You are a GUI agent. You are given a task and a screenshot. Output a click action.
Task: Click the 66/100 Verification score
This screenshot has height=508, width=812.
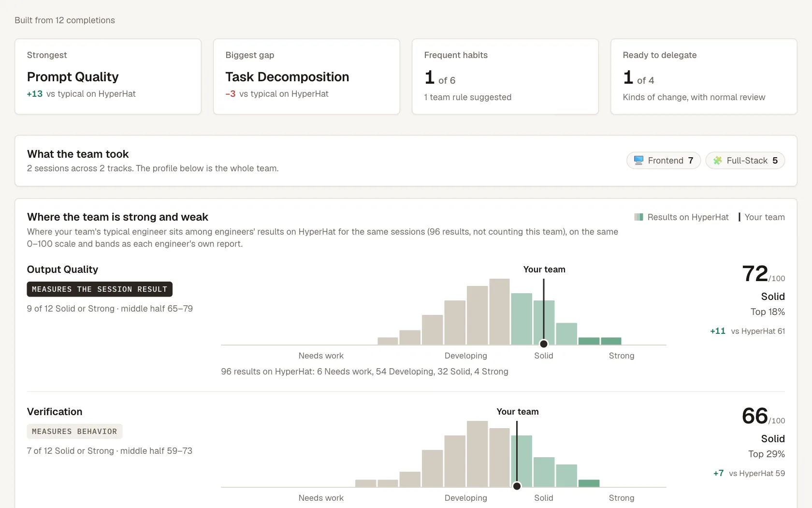click(763, 416)
